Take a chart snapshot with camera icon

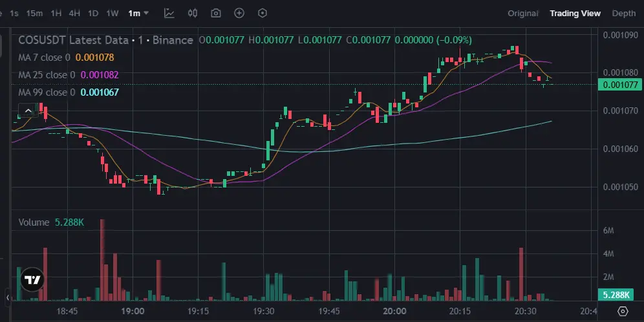point(215,13)
